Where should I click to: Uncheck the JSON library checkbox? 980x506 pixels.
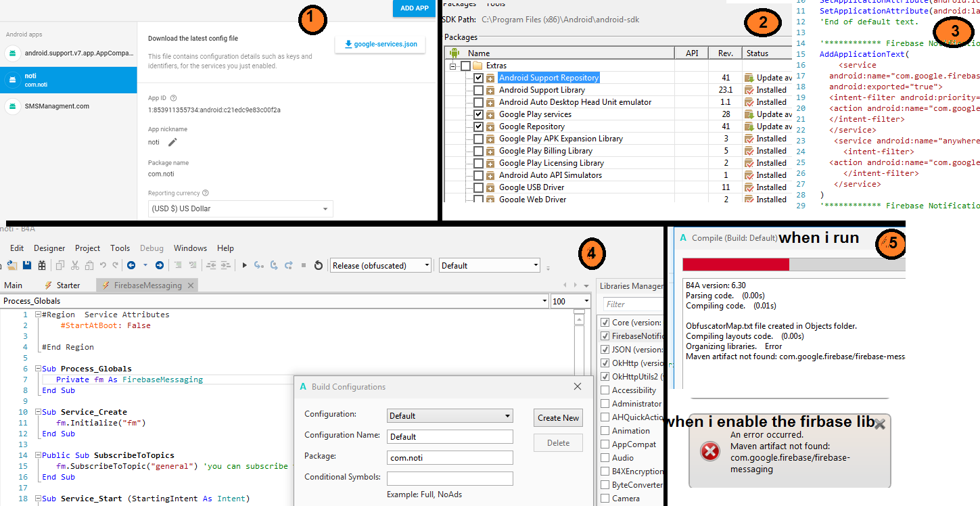tap(605, 350)
